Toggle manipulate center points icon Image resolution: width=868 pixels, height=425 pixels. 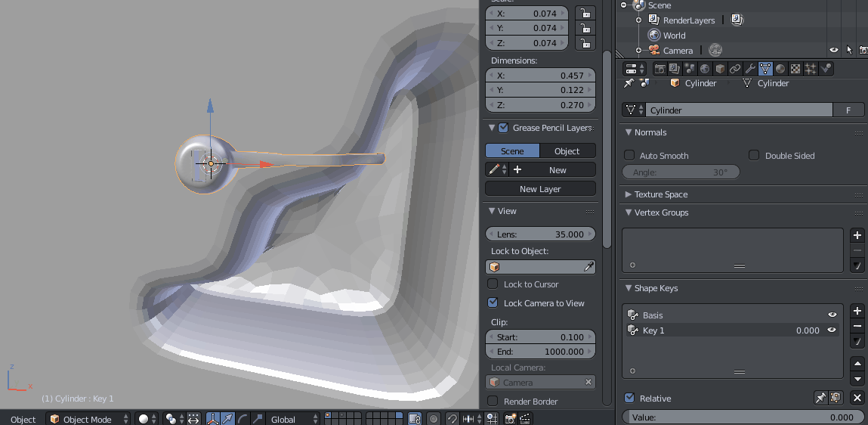point(193,419)
